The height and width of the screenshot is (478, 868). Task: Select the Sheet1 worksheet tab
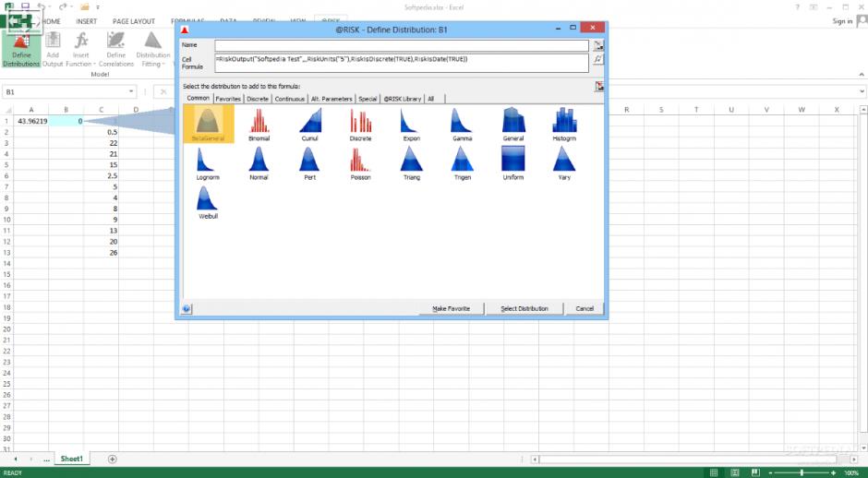pyautogui.click(x=71, y=460)
